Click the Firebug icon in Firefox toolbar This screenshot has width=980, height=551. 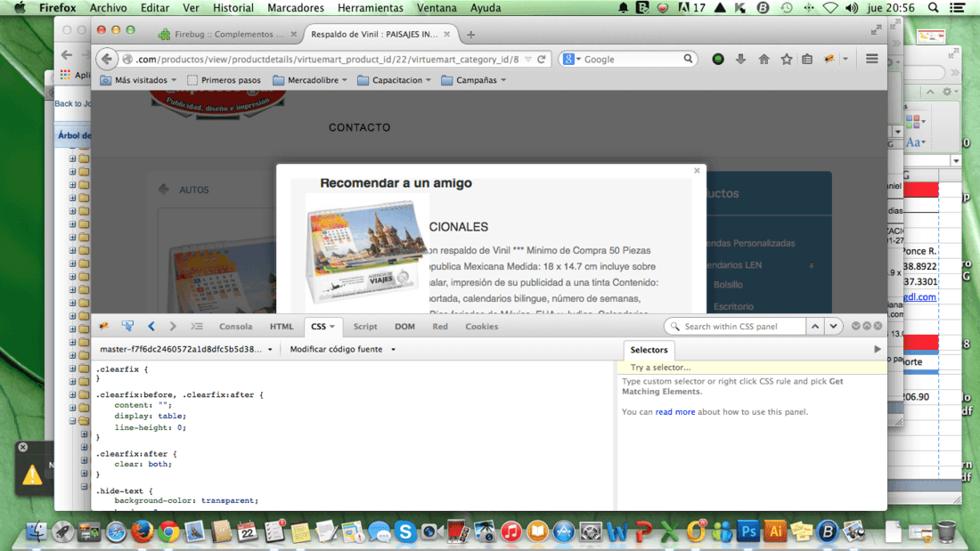point(829,60)
